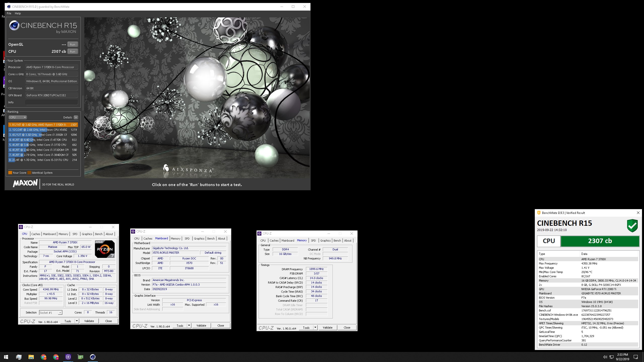Click Tools button in the CPU-Z Memory window
Image resolution: width=644 pixels, height=362 pixels.
coord(306,328)
